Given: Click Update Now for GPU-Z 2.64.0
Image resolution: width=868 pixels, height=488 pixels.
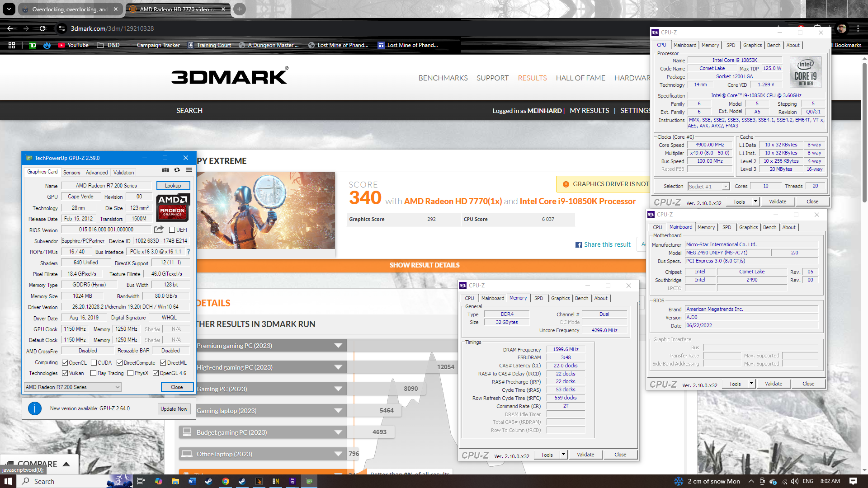Looking at the screenshot, I should pos(174,408).
